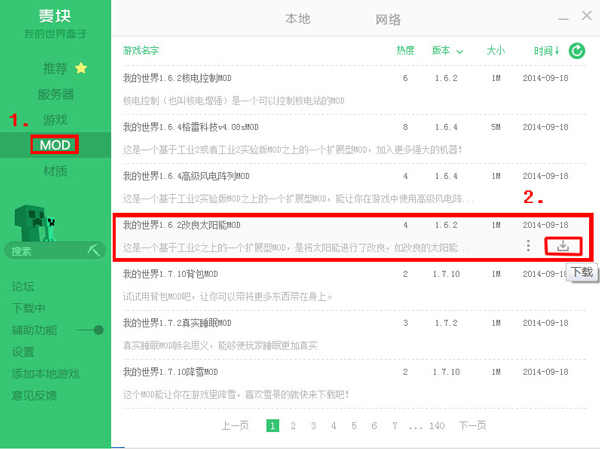The height and width of the screenshot is (449, 600).
Task: Go to page 7
Action: pos(395,426)
